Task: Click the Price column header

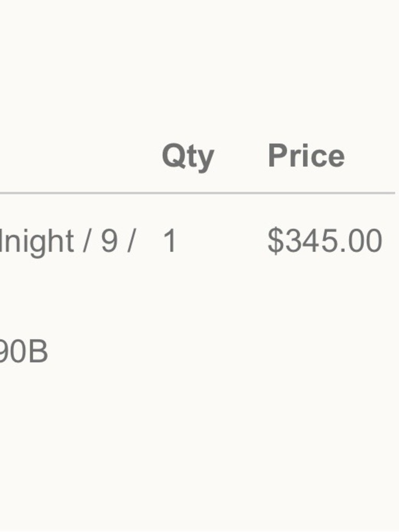Action: click(x=306, y=155)
